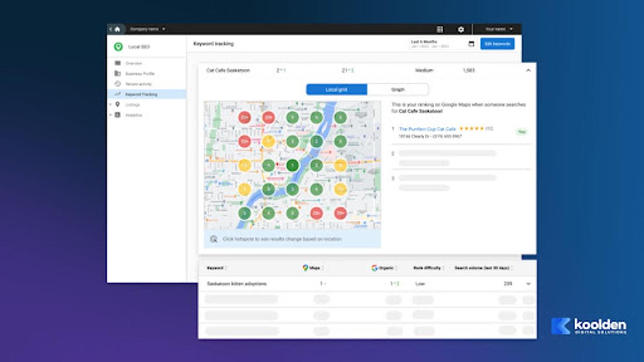Open the Company name dropdown

(148, 29)
